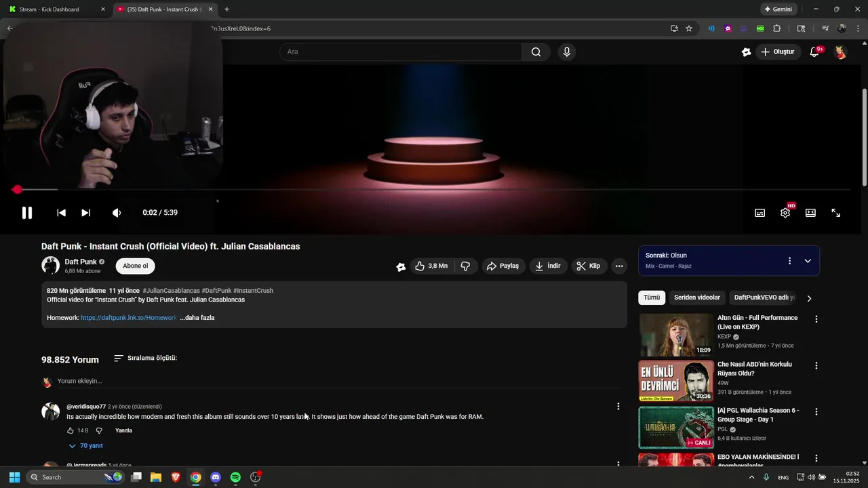Open a new browser tab

[x=226, y=9]
